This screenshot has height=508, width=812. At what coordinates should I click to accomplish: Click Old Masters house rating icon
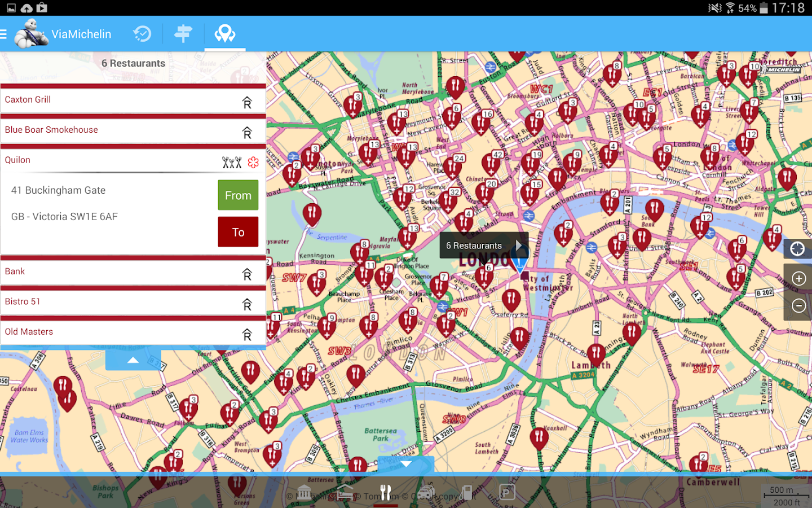247,335
